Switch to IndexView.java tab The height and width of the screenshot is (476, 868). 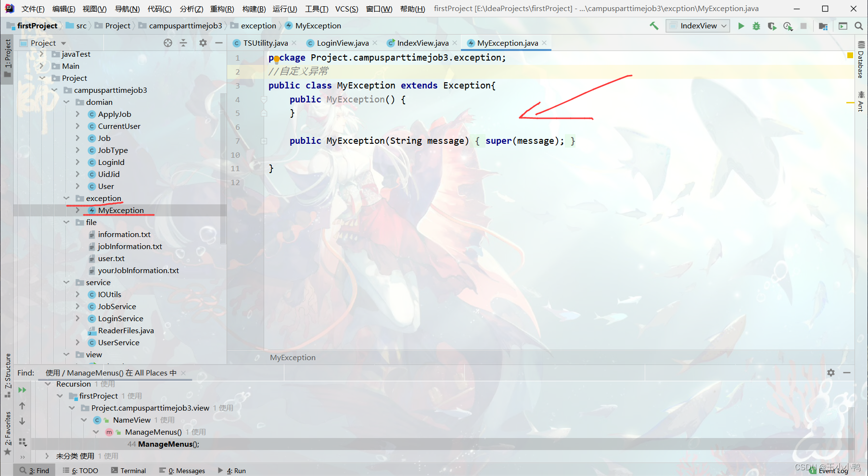coord(422,43)
